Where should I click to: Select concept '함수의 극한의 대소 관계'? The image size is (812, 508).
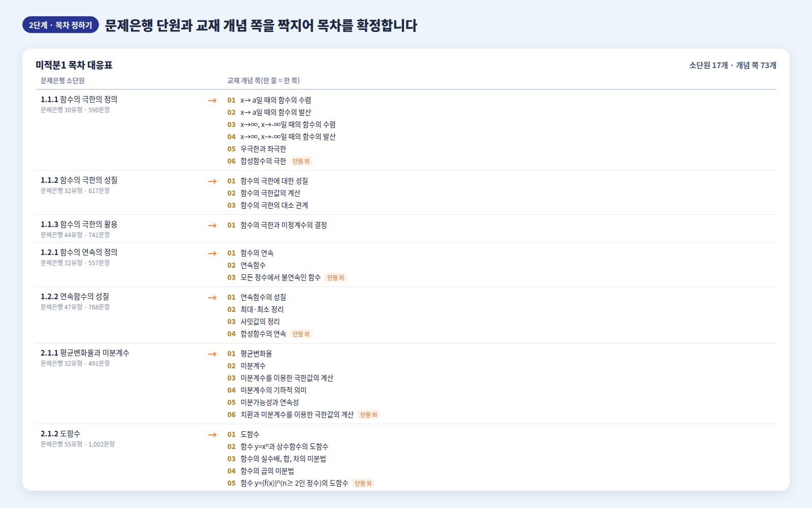[x=274, y=205]
